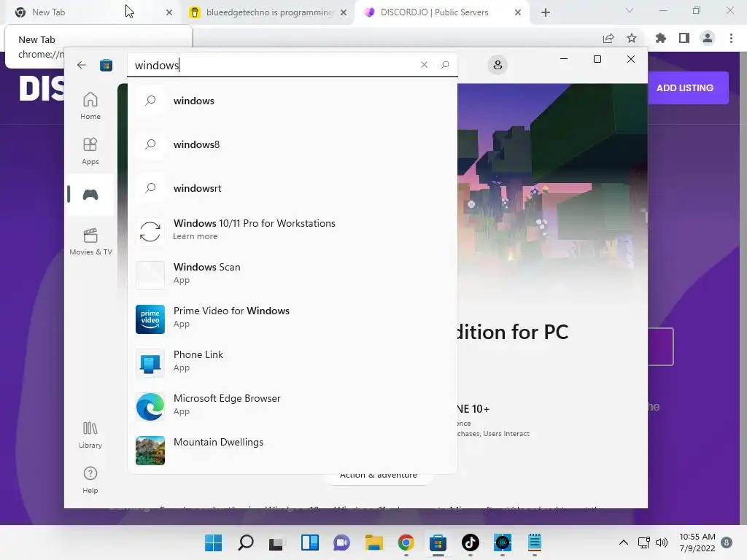747x560 pixels.
Task: Open the Windows Start button
Action: pyautogui.click(x=214, y=542)
